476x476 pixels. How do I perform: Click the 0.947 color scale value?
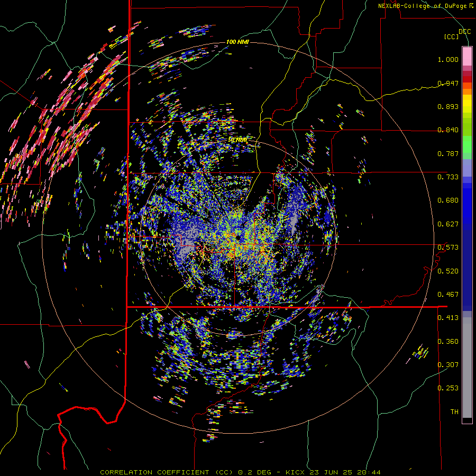448,83
